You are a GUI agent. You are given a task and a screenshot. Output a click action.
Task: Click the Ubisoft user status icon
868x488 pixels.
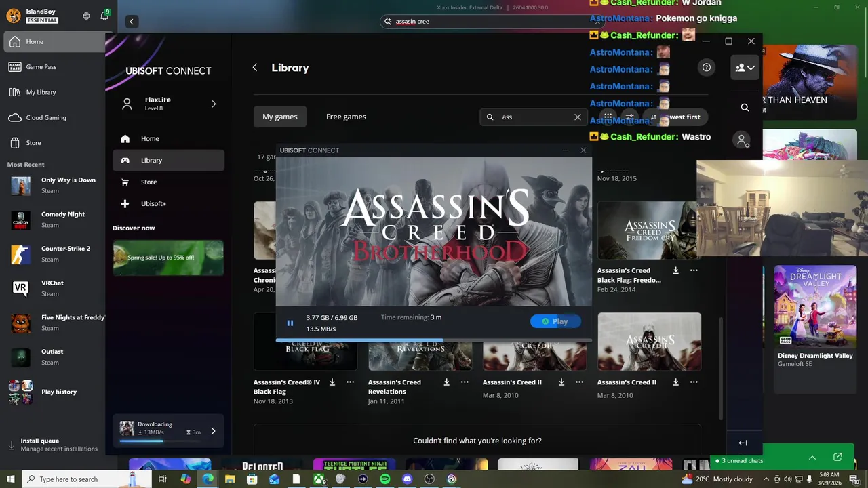point(742,140)
